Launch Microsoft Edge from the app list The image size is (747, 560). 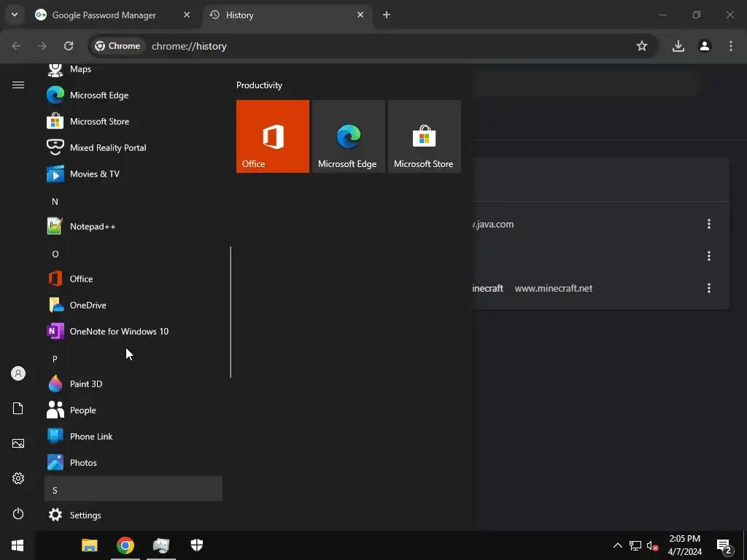[x=133, y=96]
